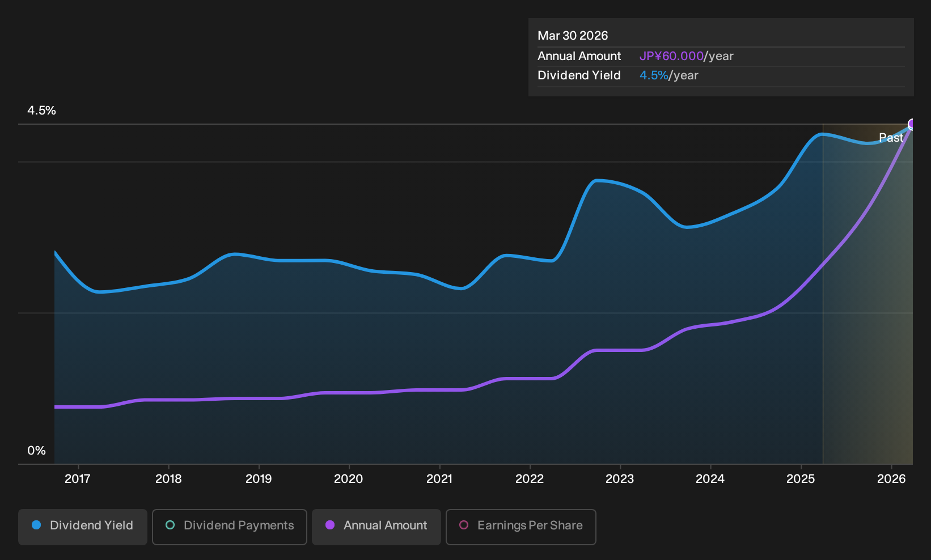931x560 pixels.
Task: Click the 4.5% y-axis label
Action: [x=42, y=111]
